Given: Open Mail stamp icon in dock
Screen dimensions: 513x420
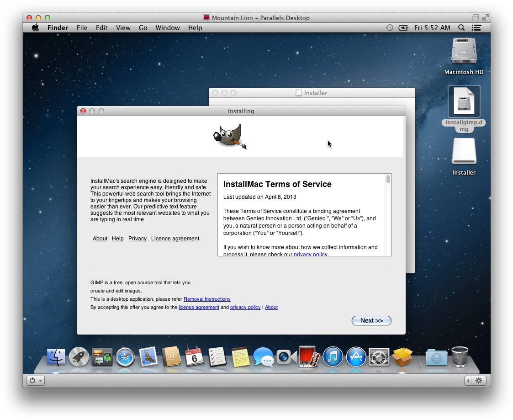Looking at the screenshot, I should tap(148, 356).
